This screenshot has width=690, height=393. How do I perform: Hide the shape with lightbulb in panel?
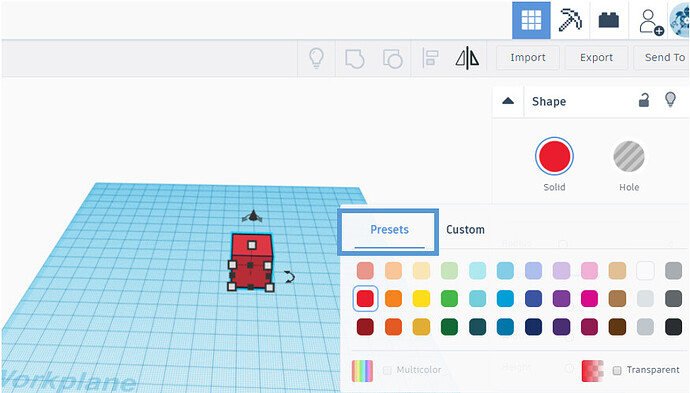click(670, 100)
